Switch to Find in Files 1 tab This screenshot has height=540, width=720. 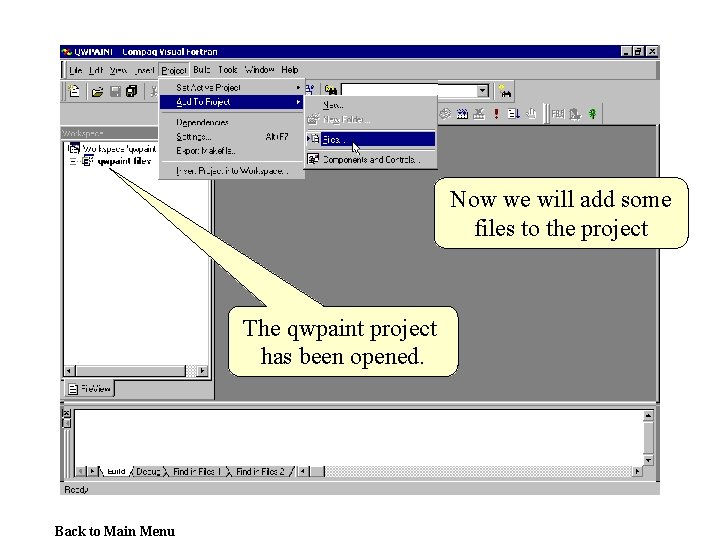point(197,472)
